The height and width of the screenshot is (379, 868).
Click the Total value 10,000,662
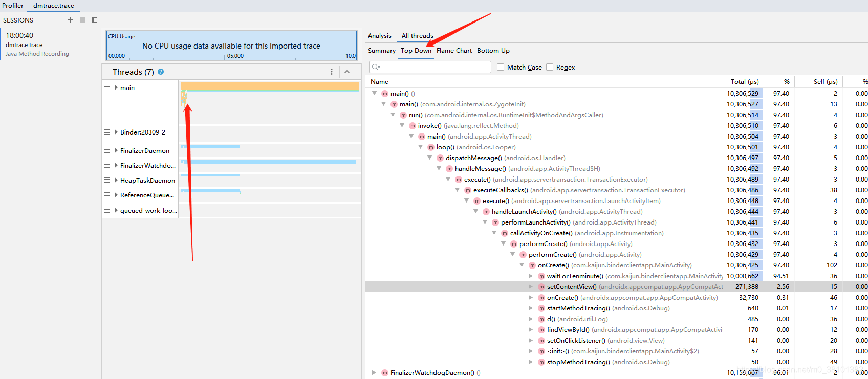coord(743,276)
